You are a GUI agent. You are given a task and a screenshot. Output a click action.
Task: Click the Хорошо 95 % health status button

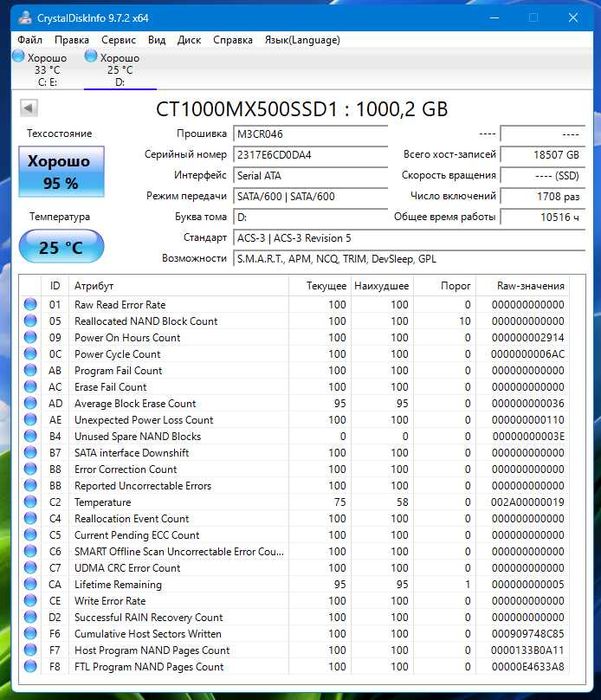[x=61, y=171]
